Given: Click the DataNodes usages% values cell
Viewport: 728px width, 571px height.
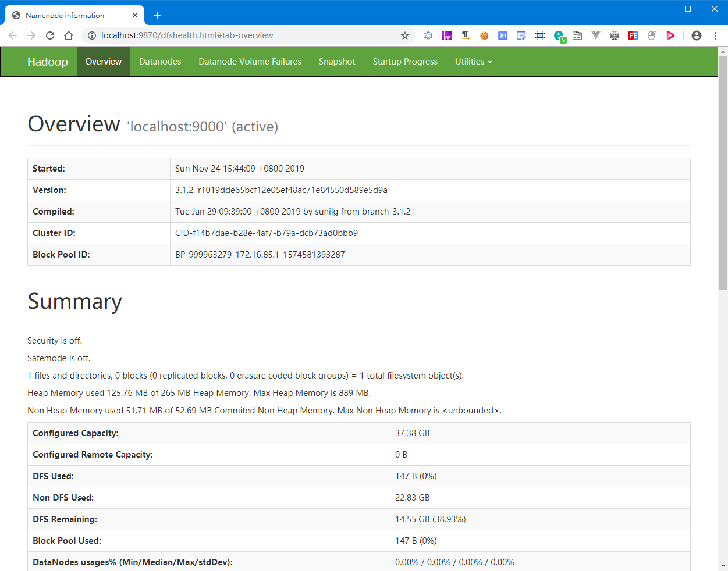Looking at the screenshot, I should coord(540,562).
